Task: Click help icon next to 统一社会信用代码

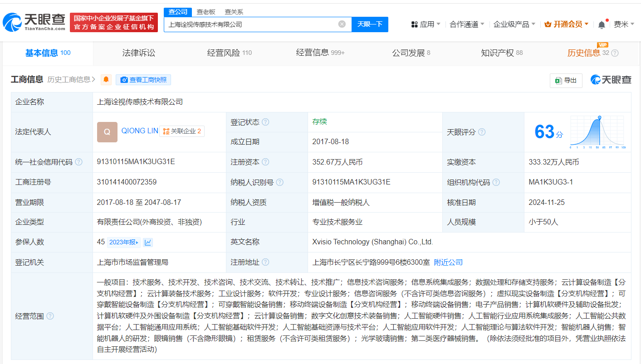Action: coord(79,162)
